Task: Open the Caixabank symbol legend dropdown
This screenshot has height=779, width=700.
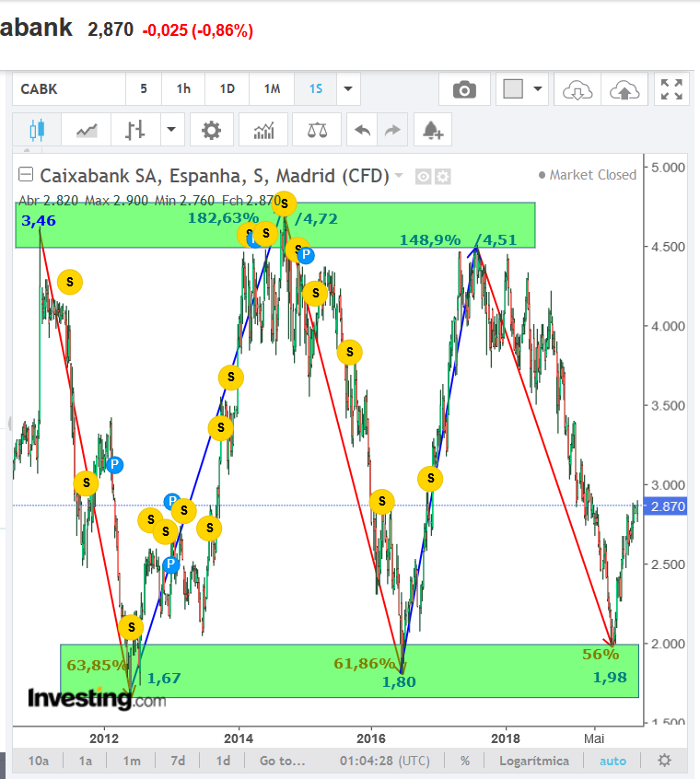Action: pyautogui.click(x=398, y=175)
